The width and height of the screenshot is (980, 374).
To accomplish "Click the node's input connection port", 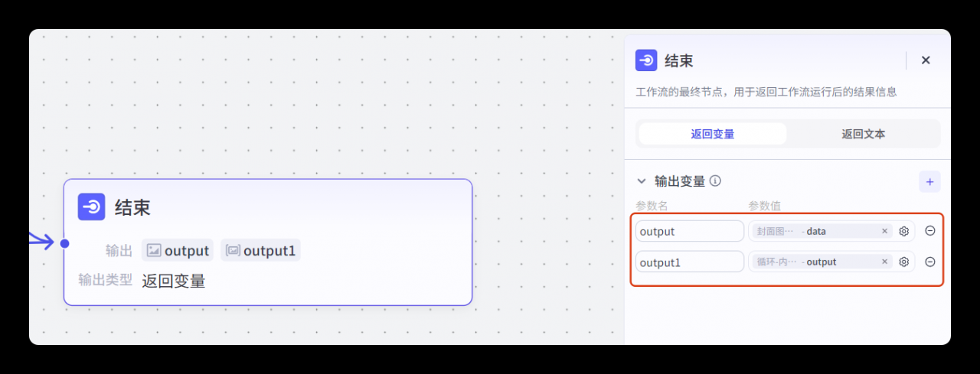I will click(64, 243).
